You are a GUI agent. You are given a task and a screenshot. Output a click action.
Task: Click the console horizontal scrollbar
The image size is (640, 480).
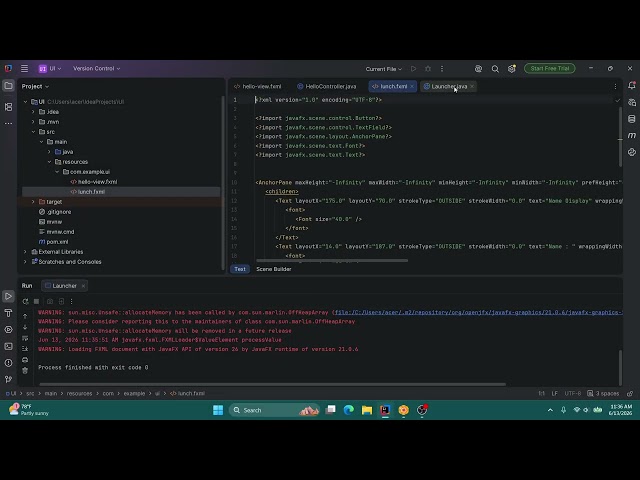click(x=272, y=384)
